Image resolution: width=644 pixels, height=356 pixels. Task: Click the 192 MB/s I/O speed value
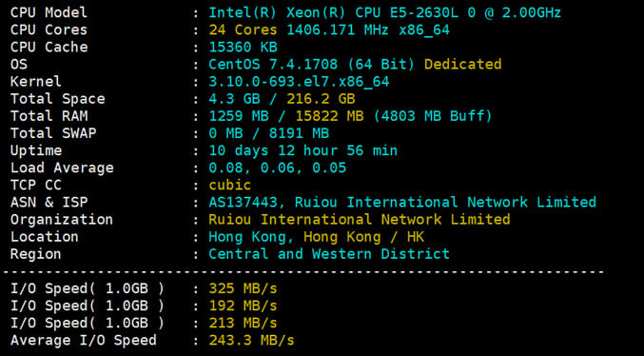pyautogui.click(x=244, y=307)
